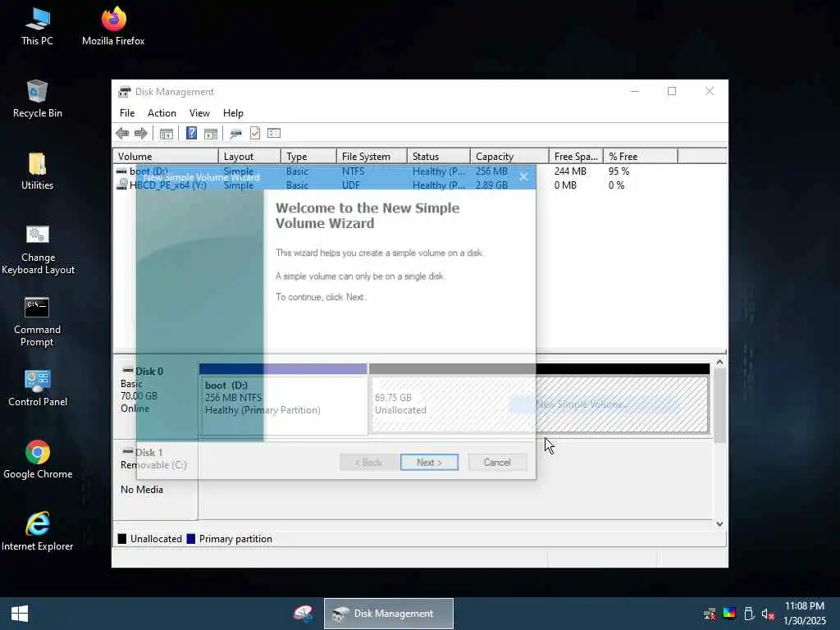Click the up arrow of the disk pane scrollbar
Screen dimensions: 840x630
(720, 362)
